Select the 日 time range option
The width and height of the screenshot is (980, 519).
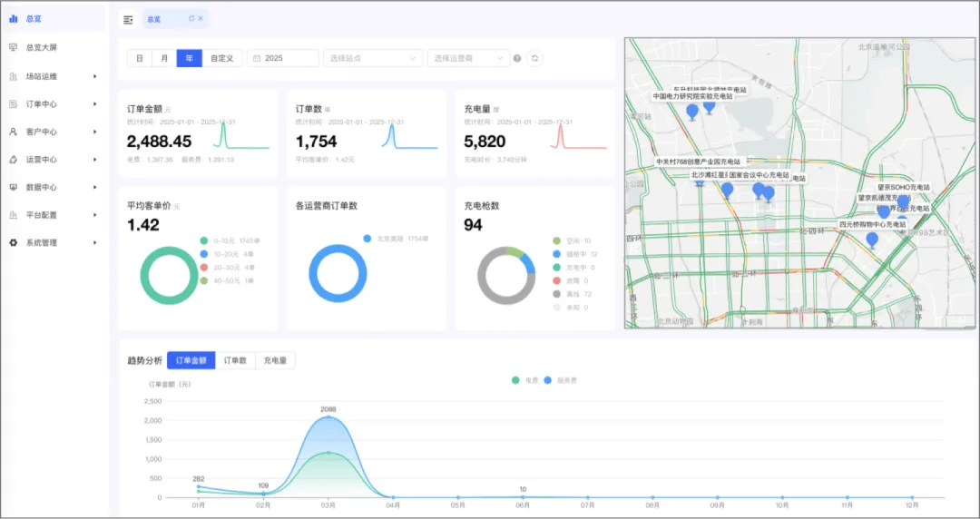(x=140, y=58)
